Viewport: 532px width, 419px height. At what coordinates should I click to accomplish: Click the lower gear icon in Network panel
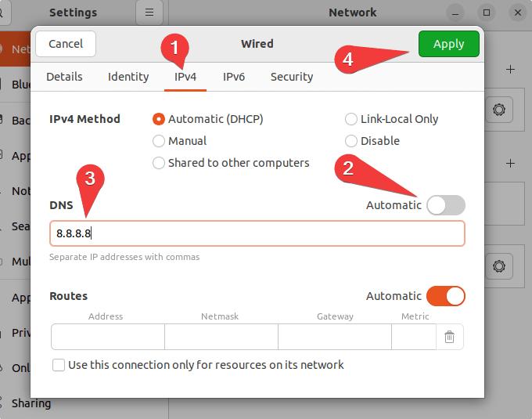tap(498, 266)
